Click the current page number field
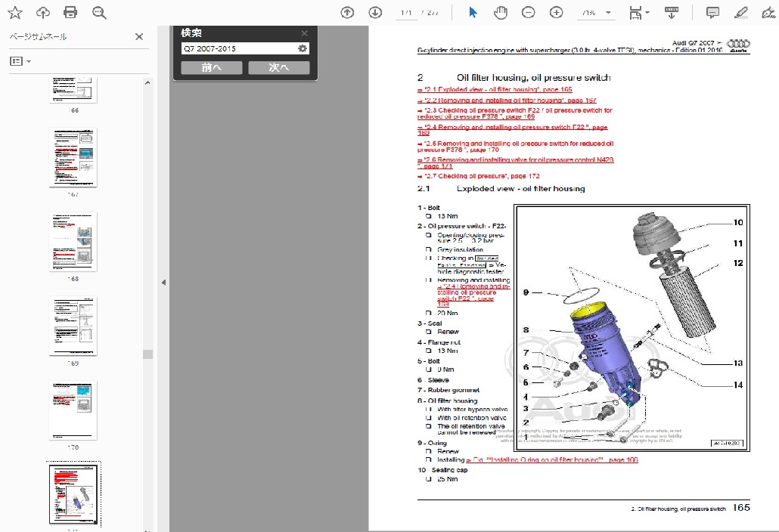Image resolution: width=779 pixels, height=532 pixels. (406, 13)
